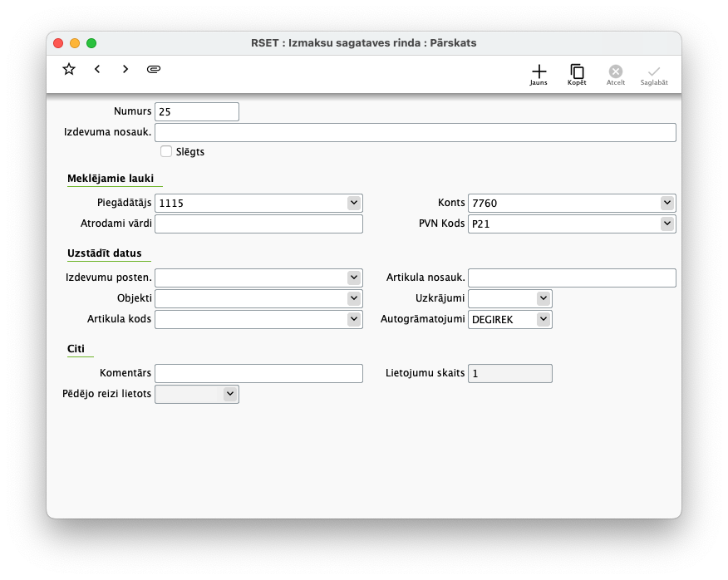The image size is (728, 580).
Task: Open the Pēdējo reizi lietots dropdown
Action: 230,394
